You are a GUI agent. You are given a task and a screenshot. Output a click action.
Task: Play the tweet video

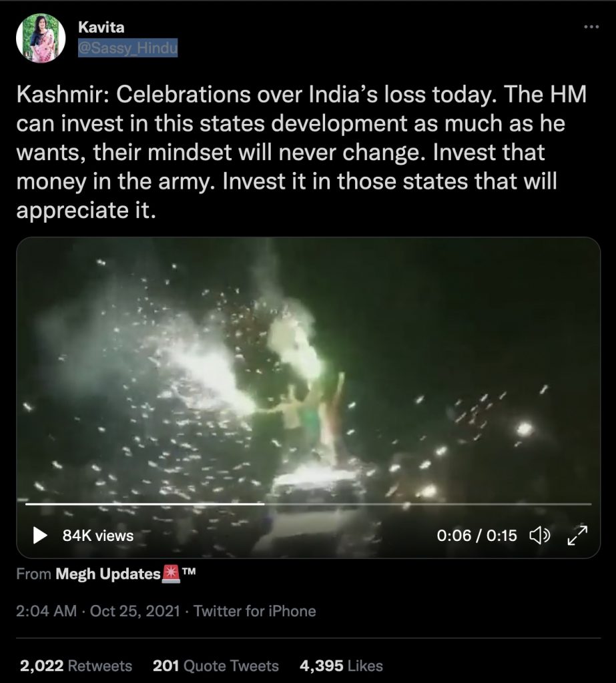(x=40, y=536)
